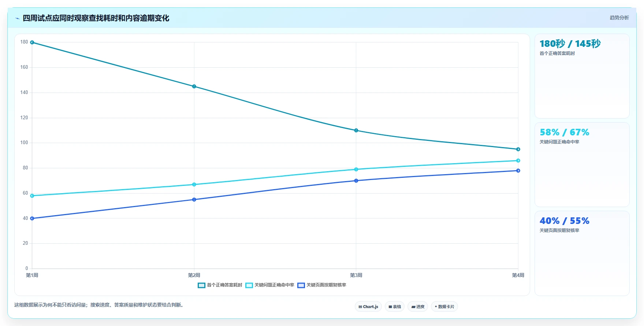Select the 关键问题正确命中率 point at 第1周 (58)

(x=32, y=196)
